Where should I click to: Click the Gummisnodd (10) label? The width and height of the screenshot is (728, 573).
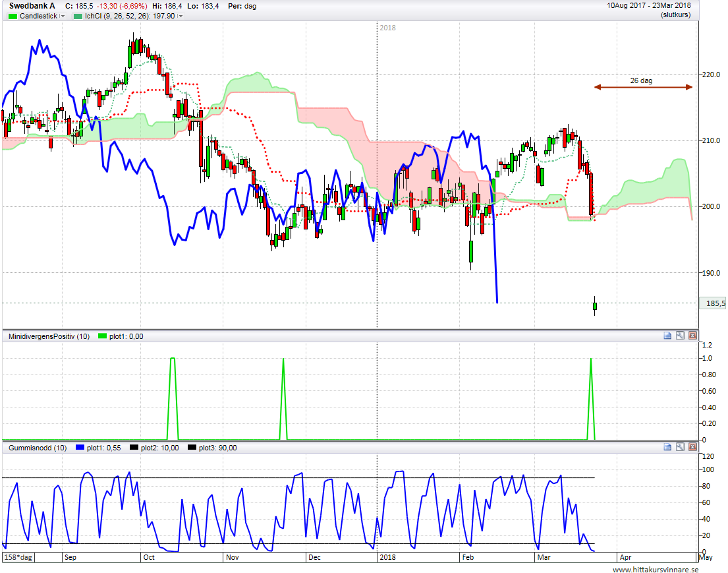pos(38,448)
